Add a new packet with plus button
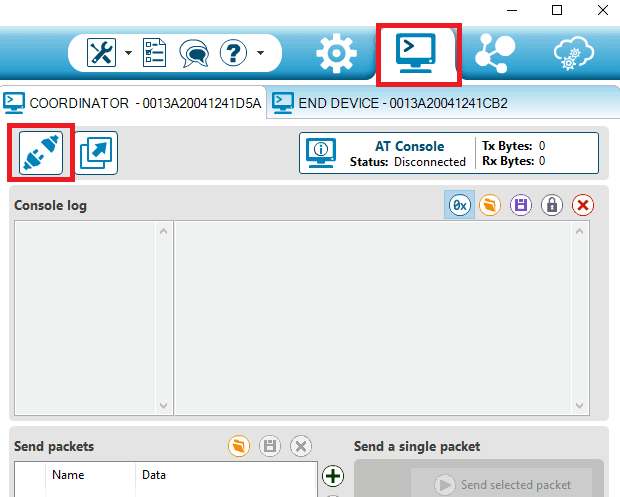Screen dimensions: 620x497 tap(333, 477)
